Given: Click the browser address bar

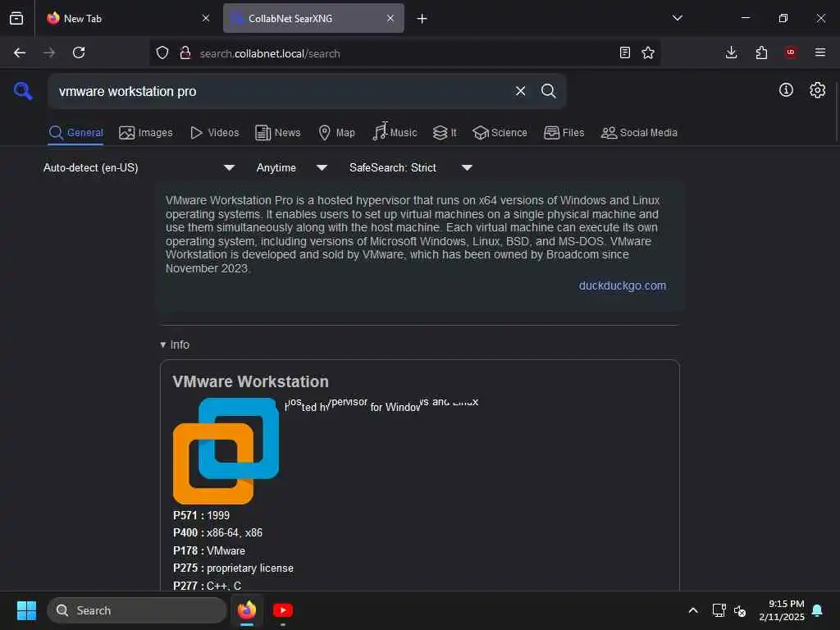Looking at the screenshot, I should click(404, 53).
